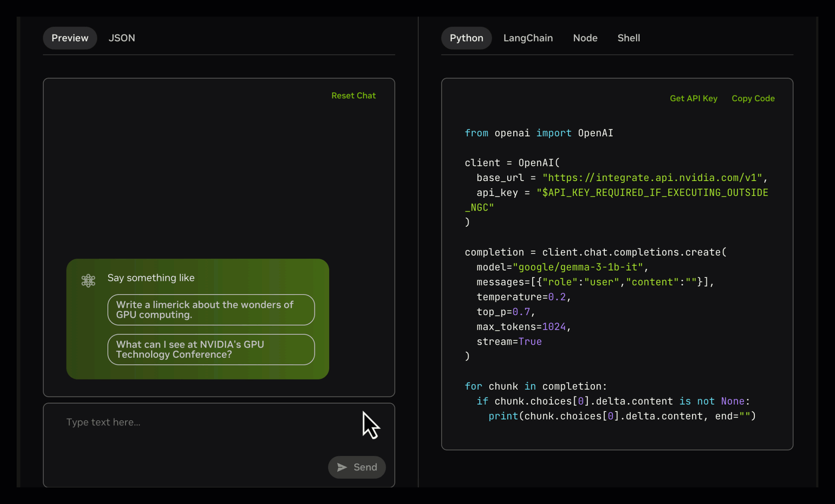Click the atom-shaped assistant icon
This screenshot has height=504, width=835.
click(88, 281)
